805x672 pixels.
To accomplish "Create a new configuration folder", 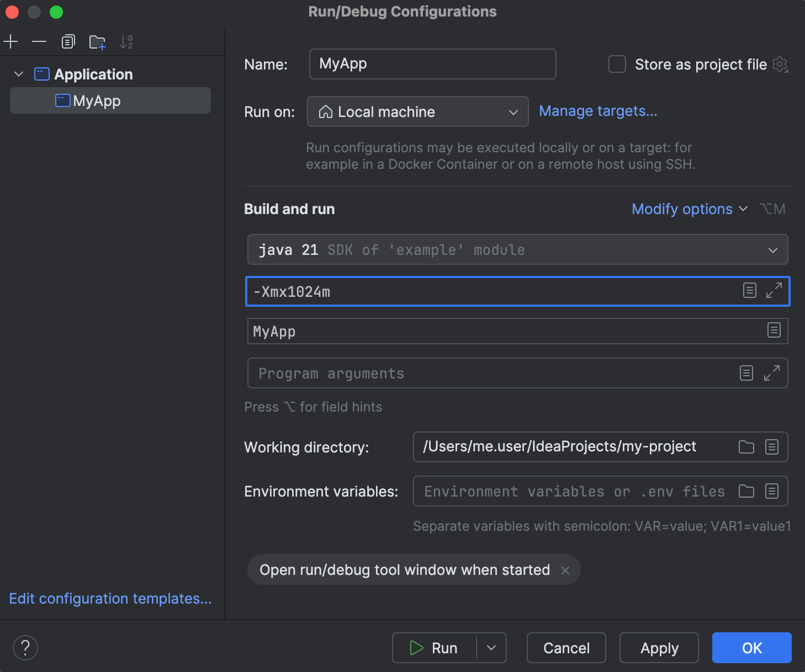I will (x=97, y=41).
